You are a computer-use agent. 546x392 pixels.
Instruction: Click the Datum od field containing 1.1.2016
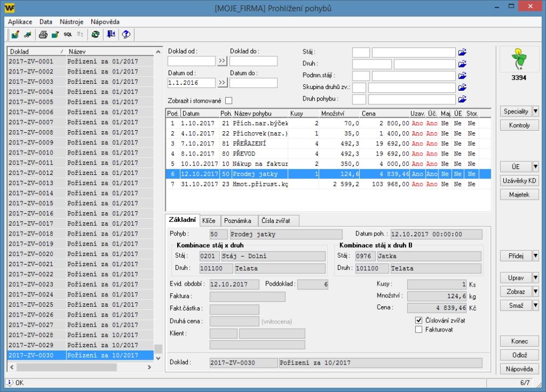191,83
